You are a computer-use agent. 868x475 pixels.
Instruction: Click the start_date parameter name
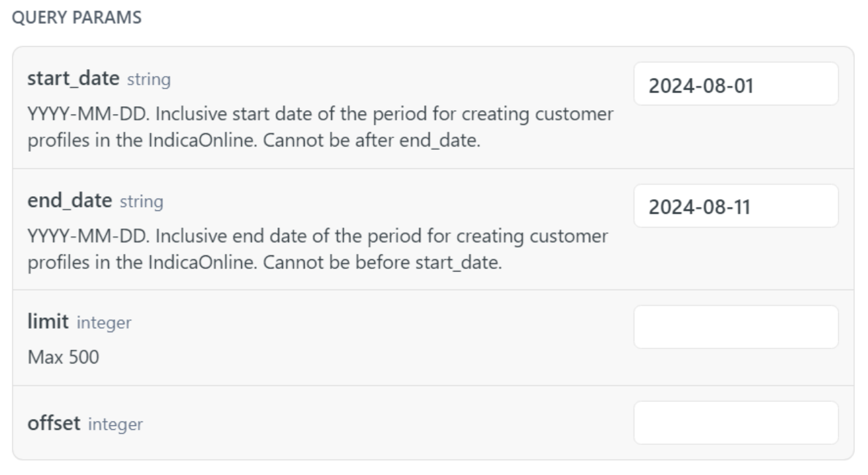click(74, 79)
